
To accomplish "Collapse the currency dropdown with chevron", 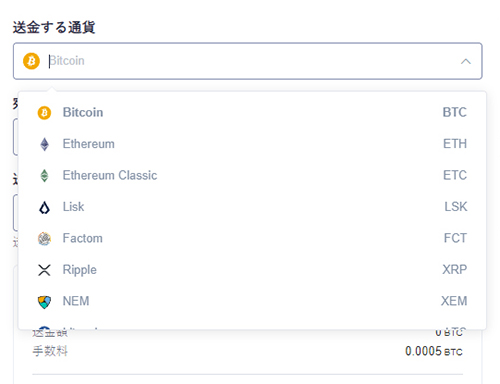I will pyautogui.click(x=466, y=61).
